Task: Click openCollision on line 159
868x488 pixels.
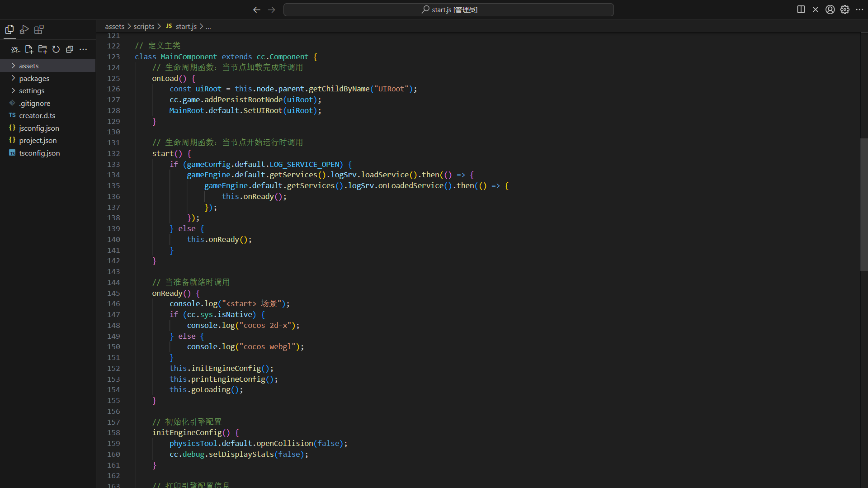Action: point(285,444)
